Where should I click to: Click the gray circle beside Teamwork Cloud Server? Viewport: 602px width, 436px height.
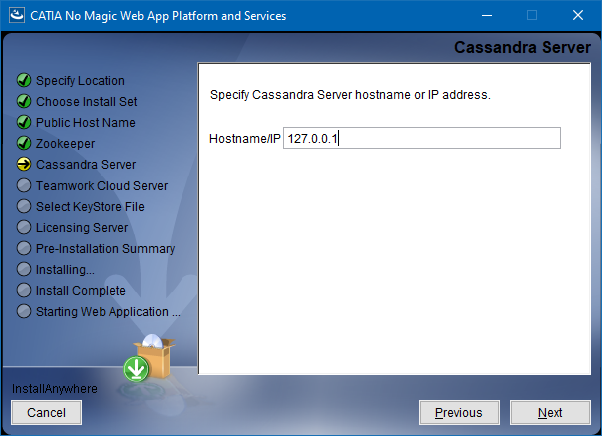point(24,185)
